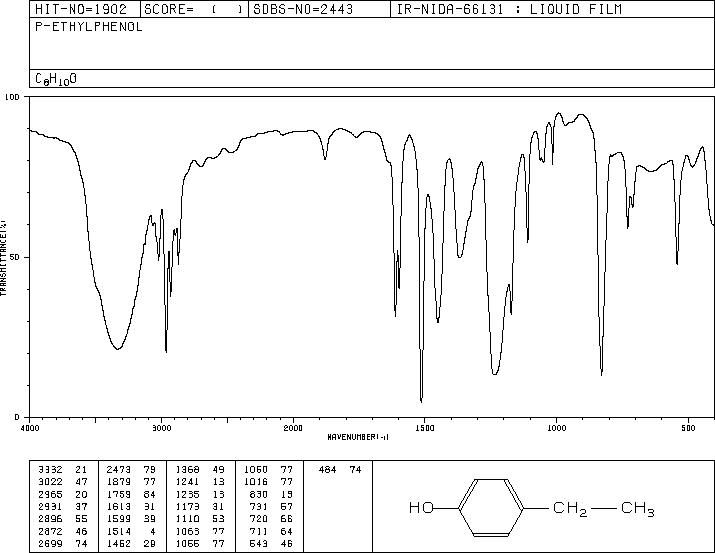Click the 100 label on transmittance axis
Screen dimensions: 715x553
[12, 97]
